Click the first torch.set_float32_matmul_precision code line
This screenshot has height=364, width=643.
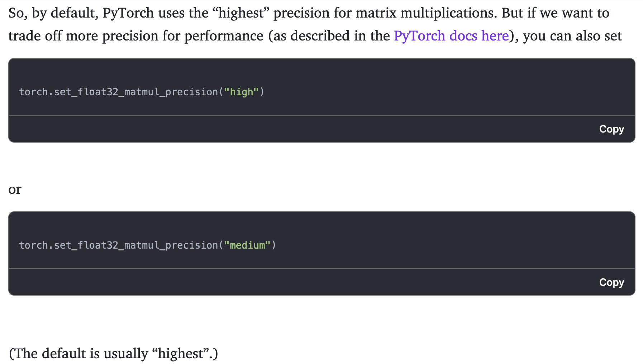point(142,92)
